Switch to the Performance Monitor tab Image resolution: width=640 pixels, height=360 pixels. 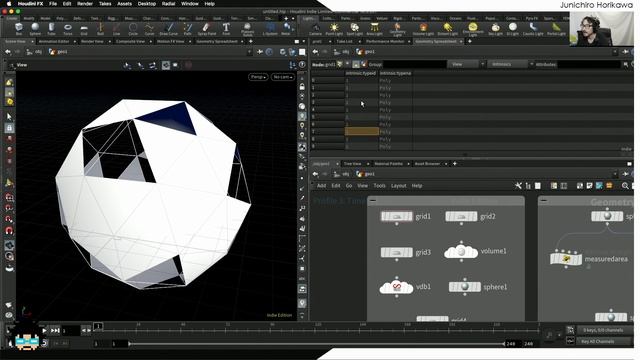(384, 42)
